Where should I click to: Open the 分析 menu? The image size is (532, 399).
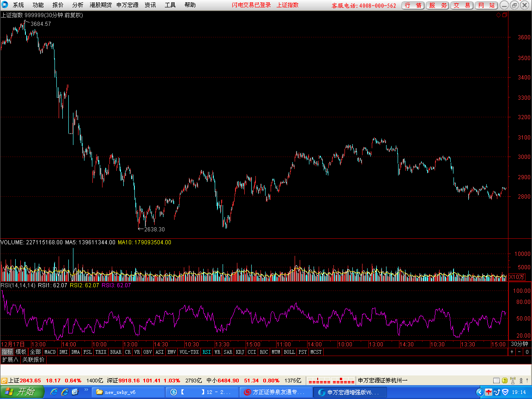point(78,5)
